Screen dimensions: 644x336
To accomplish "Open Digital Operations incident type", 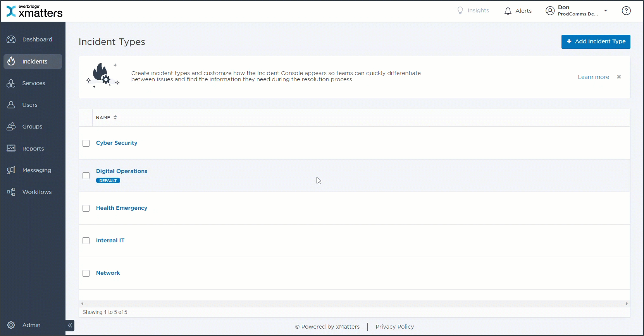I will click(122, 171).
